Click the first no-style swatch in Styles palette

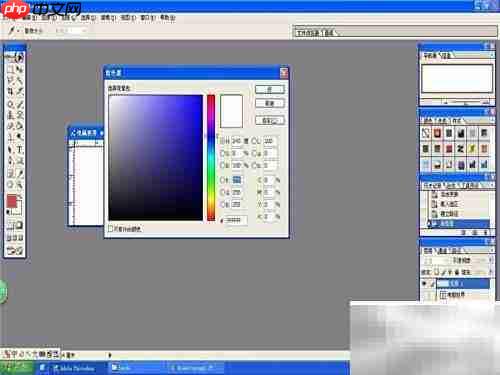[x=426, y=133]
